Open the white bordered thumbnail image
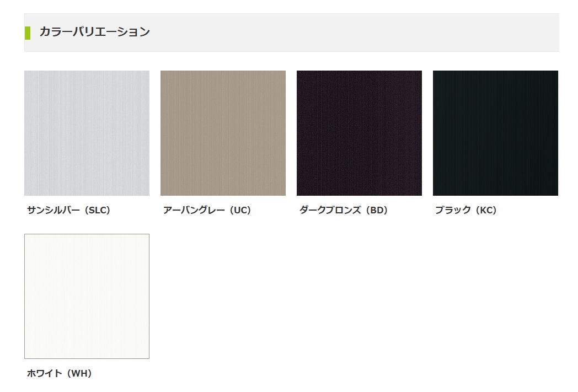Viewport: 578px width, 392px height. 87,296
